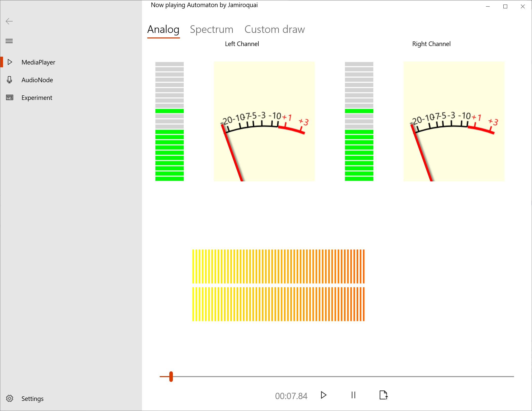This screenshot has height=411, width=532.
Task: Select the Analog tab
Action: pos(163,30)
